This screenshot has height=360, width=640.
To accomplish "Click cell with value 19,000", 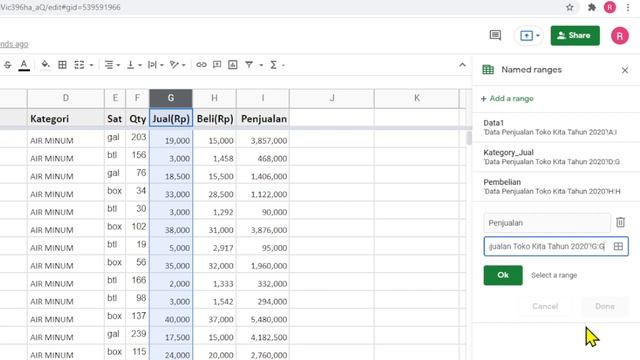I will tap(171, 139).
